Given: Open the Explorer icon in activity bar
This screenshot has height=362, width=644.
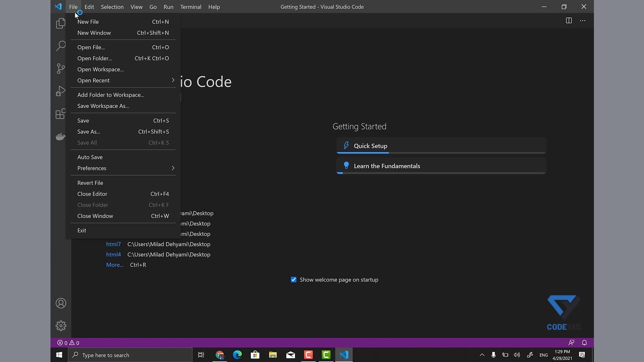Looking at the screenshot, I should point(61,23).
